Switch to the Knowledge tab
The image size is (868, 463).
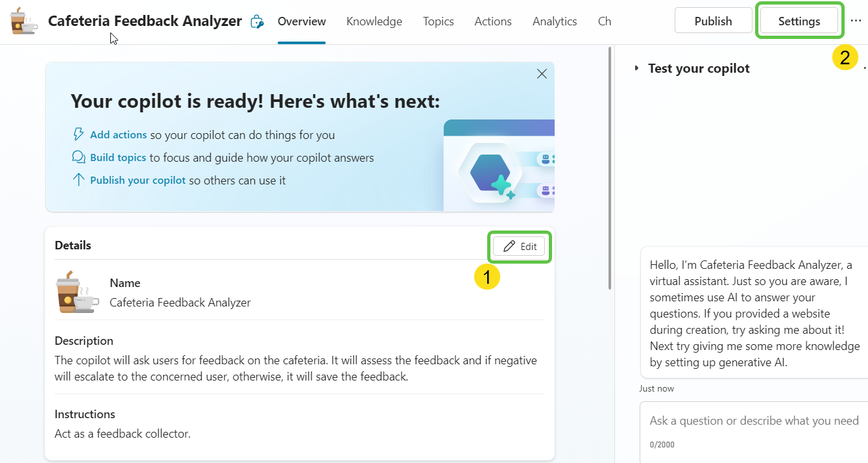[x=374, y=21]
